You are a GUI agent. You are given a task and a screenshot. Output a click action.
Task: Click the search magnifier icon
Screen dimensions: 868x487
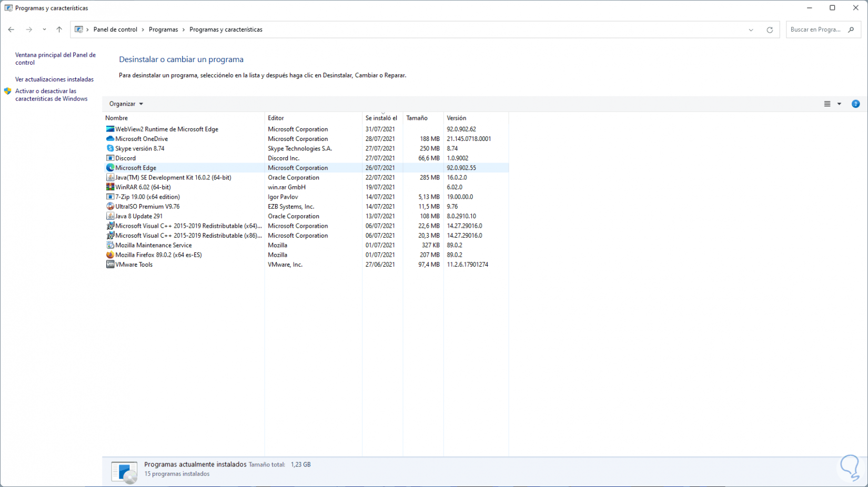pyautogui.click(x=851, y=29)
